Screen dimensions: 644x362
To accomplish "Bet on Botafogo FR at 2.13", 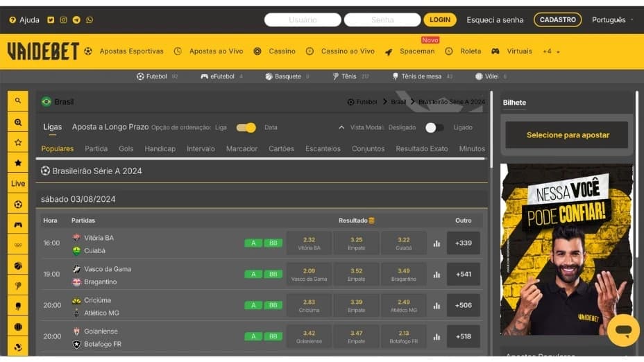I will pyautogui.click(x=403, y=336).
